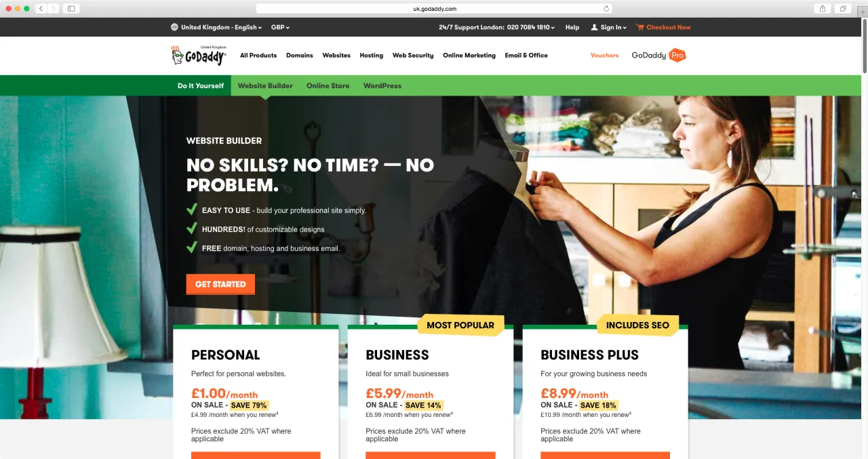Switch to the WordPress tab
Image resolution: width=868 pixels, height=459 pixels.
tap(382, 85)
